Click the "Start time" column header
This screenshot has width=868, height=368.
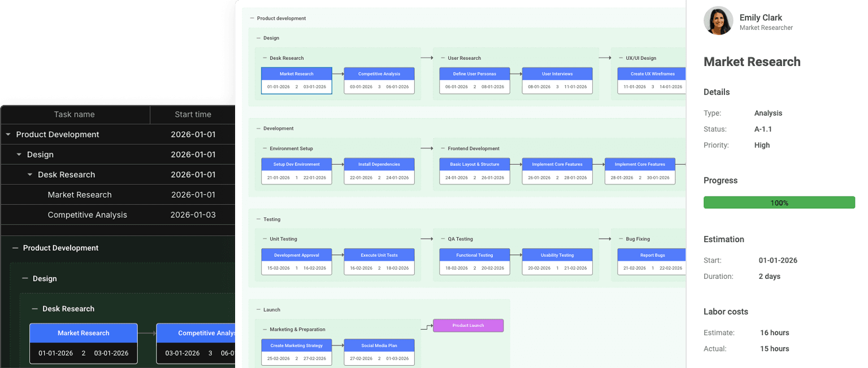193,115
